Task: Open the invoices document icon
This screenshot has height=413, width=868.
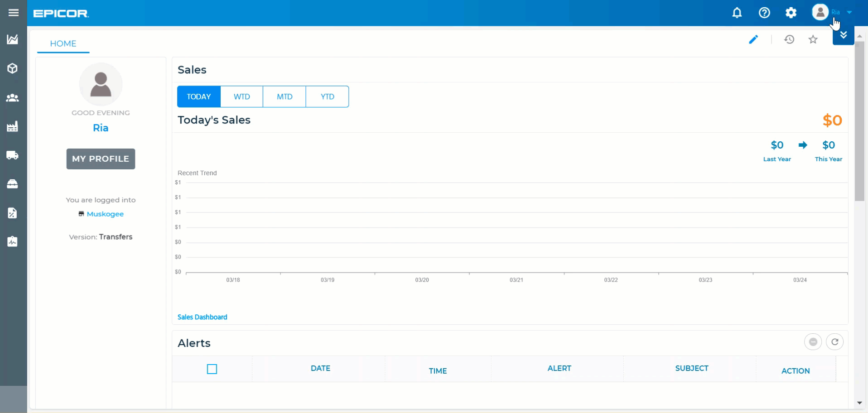Action: 13,213
